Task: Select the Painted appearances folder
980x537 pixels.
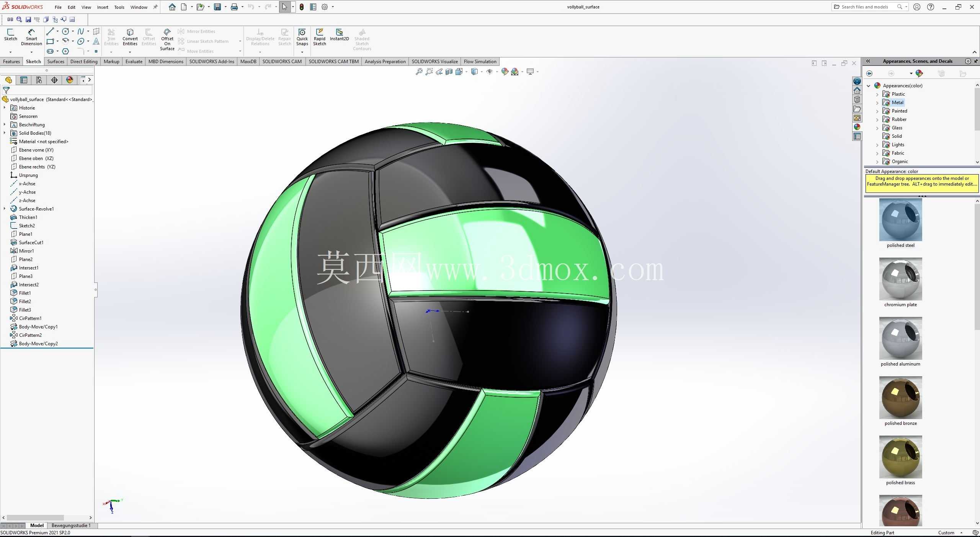Action: coord(899,111)
